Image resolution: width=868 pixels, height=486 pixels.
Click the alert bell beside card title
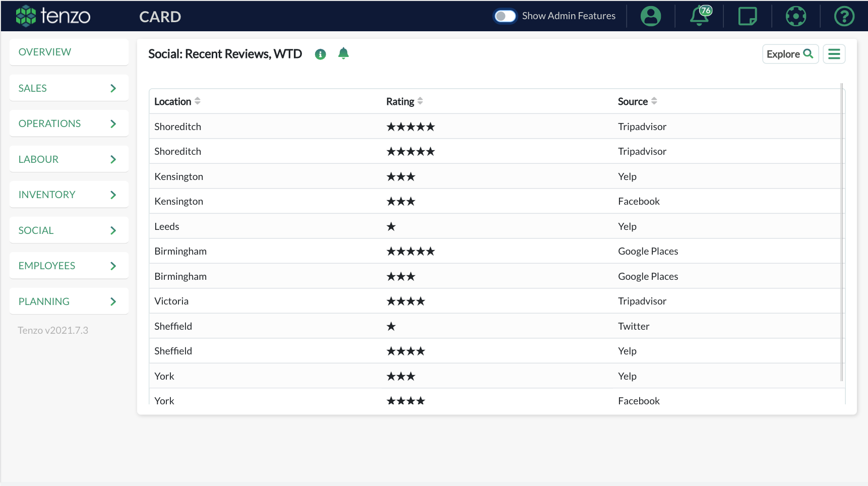(x=343, y=53)
